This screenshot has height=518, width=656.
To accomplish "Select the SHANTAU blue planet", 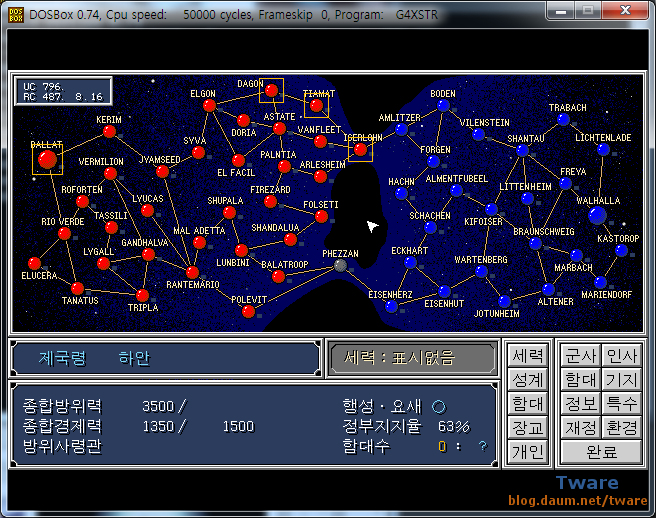I will pos(522,150).
